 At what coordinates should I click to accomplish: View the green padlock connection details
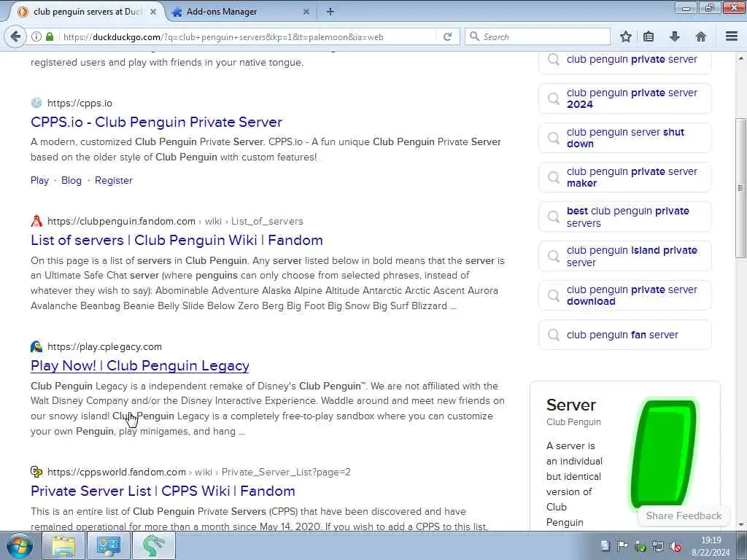click(x=50, y=36)
